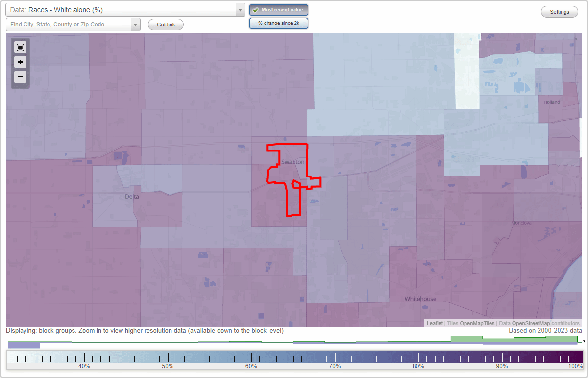Image resolution: width=588 pixels, height=378 pixels.
Task: Click the city search input field
Action: point(69,24)
